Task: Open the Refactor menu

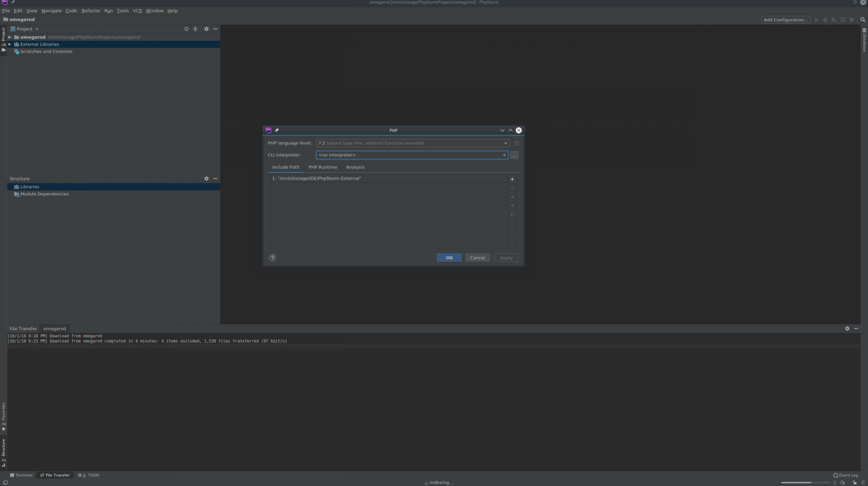Action: (91, 11)
